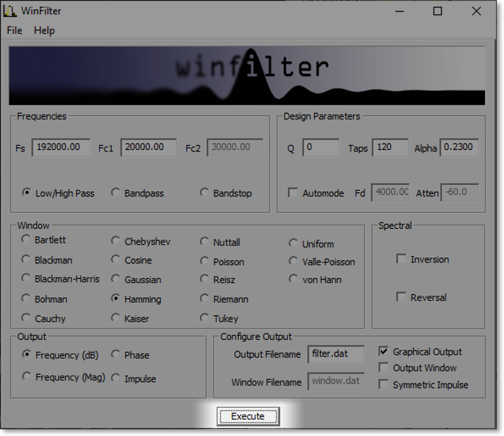This screenshot has width=504, height=436.
Task: Choose the Blackman-Harris window
Action: tap(26, 279)
